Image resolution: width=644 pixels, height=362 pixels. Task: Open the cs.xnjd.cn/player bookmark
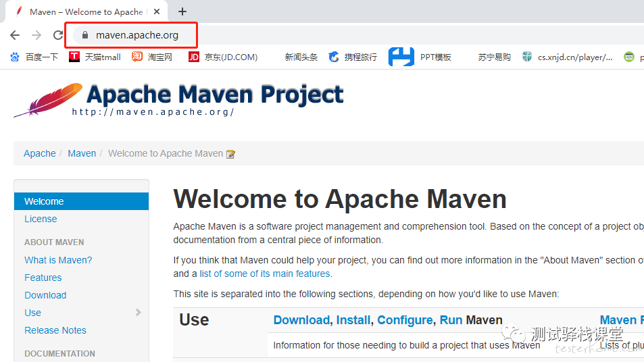coord(567,57)
